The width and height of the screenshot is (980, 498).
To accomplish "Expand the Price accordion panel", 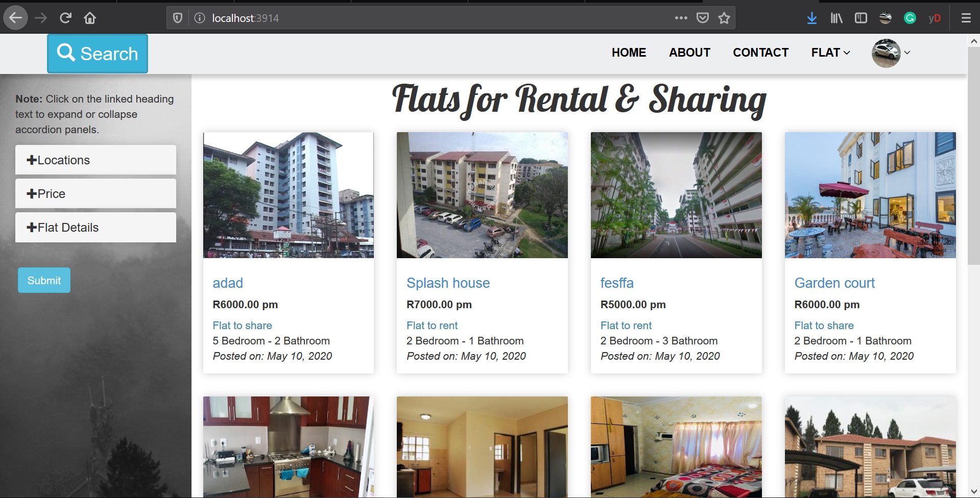I will 95,193.
